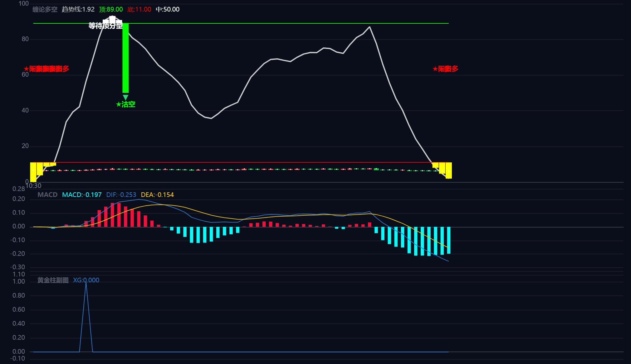Image resolution: width=631 pixels, height=364 pixels.
Task: Click the 40 value on main chart axis
Action: tap(25, 110)
